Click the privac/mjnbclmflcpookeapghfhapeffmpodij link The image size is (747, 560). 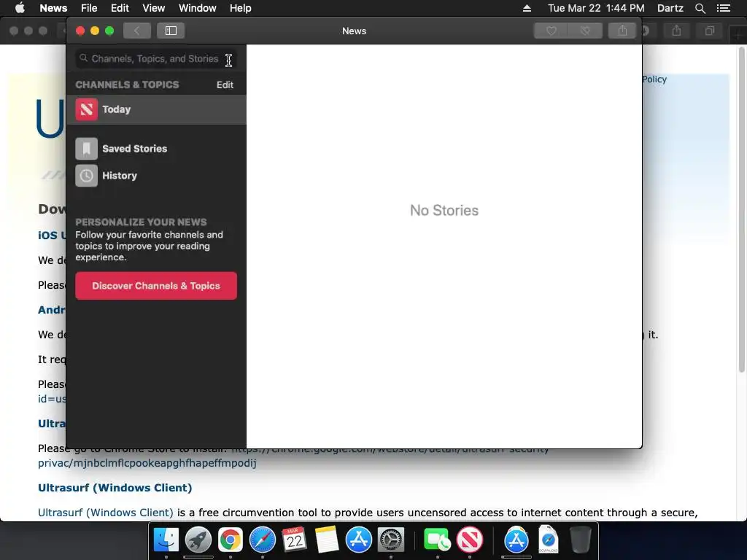(x=147, y=463)
